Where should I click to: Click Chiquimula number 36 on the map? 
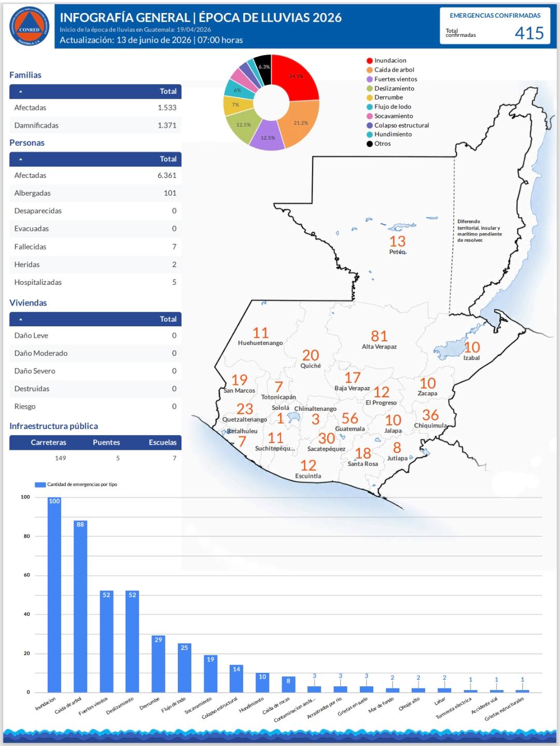click(430, 415)
